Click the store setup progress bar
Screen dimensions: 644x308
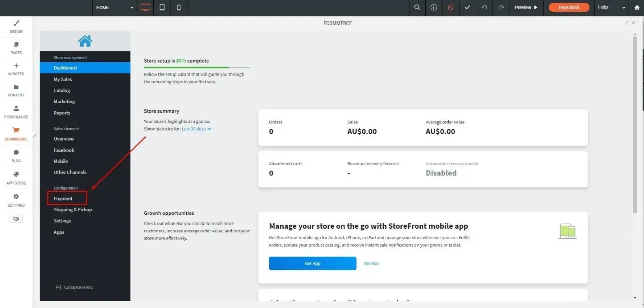(x=197, y=67)
